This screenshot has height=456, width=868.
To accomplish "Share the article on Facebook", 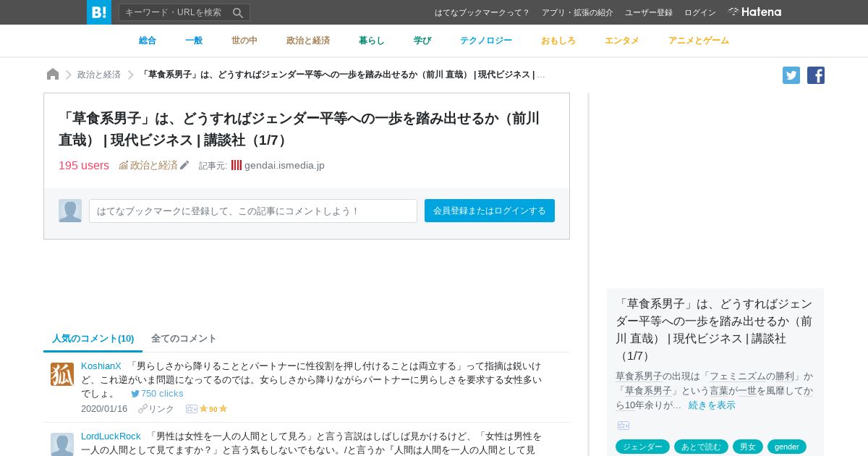I will [816, 75].
